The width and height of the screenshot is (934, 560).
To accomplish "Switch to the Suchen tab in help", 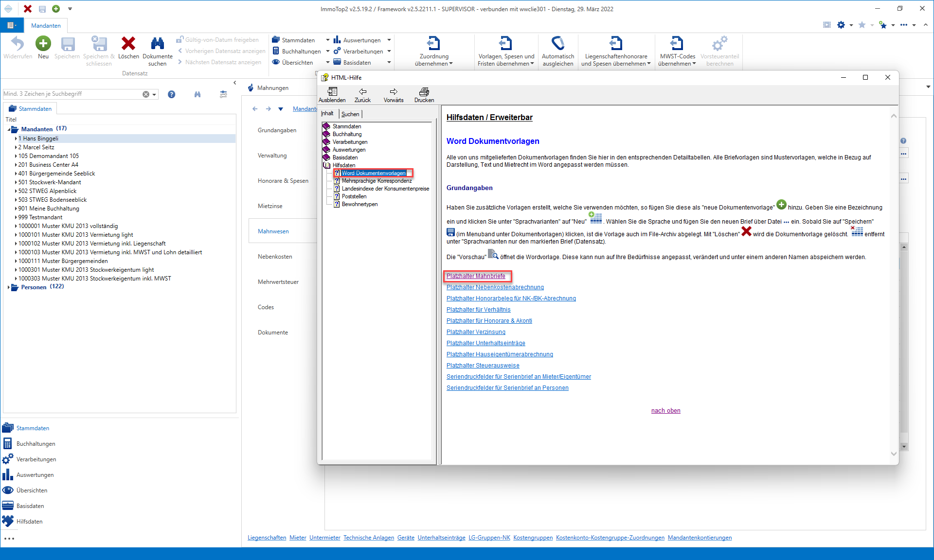I will [x=350, y=114].
